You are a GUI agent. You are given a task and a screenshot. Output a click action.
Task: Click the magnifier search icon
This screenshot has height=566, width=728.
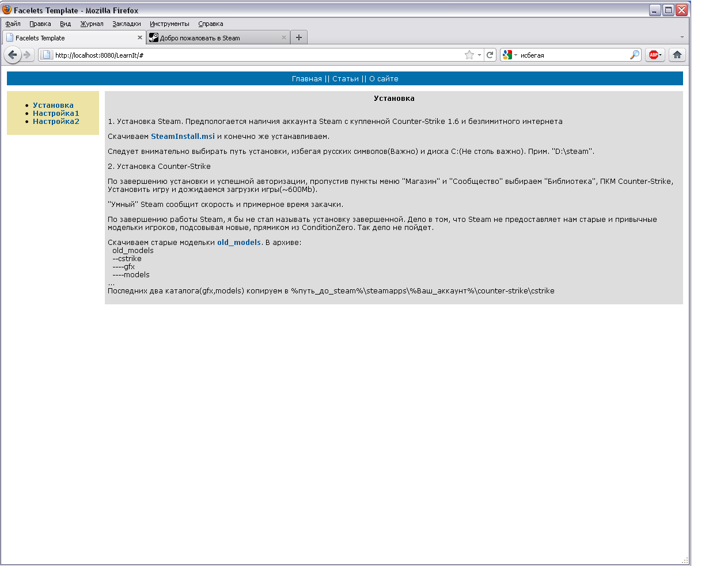click(635, 55)
